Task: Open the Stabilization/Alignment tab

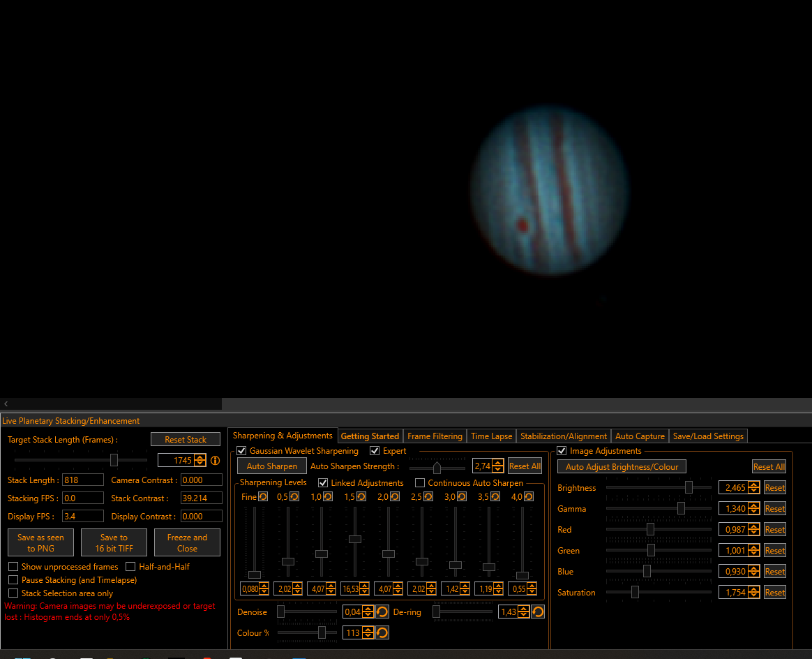Action: click(x=564, y=436)
